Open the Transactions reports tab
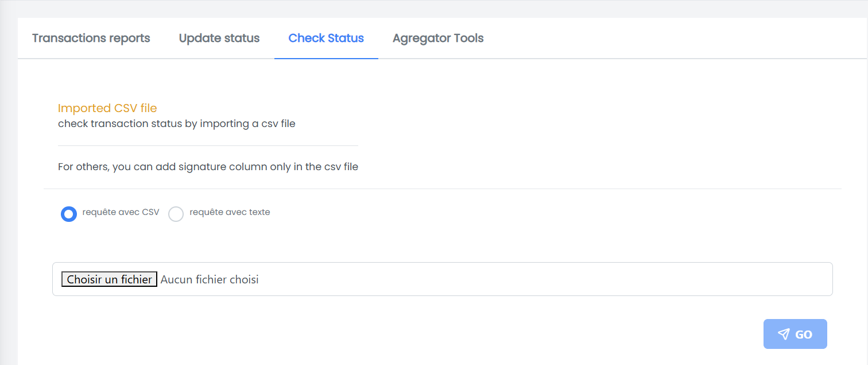The height and width of the screenshot is (365, 868). [91, 38]
